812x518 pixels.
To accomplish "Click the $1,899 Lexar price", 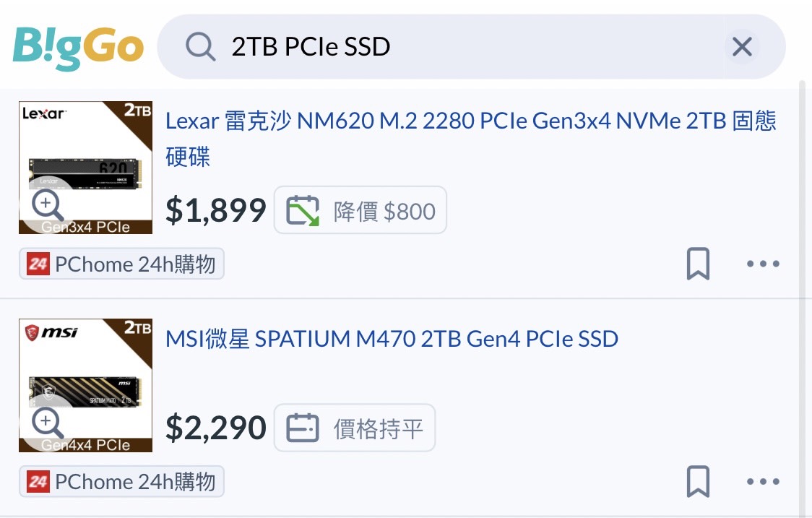I will click(x=216, y=210).
